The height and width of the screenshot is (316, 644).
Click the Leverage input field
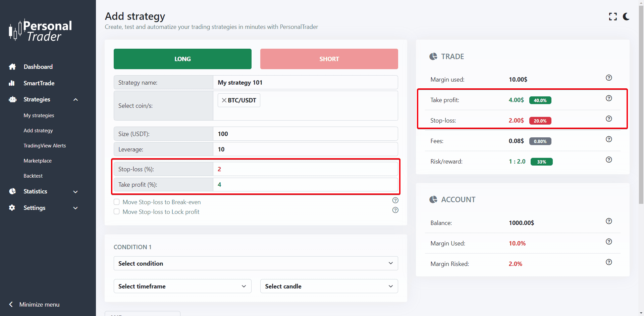305,149
